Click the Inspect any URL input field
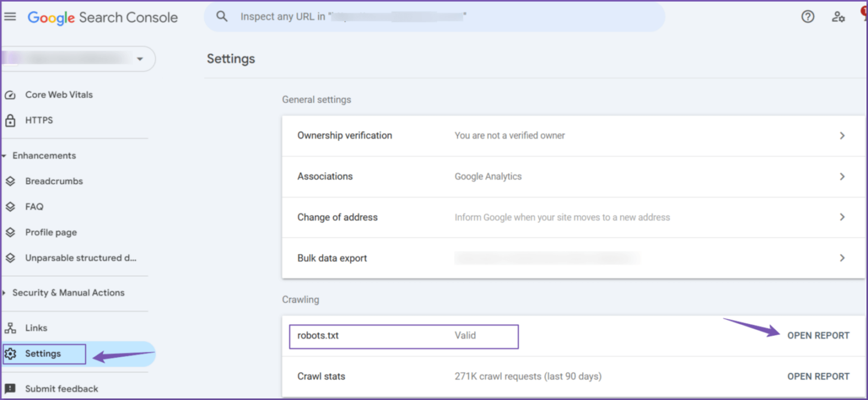 (x=396, y=16)
